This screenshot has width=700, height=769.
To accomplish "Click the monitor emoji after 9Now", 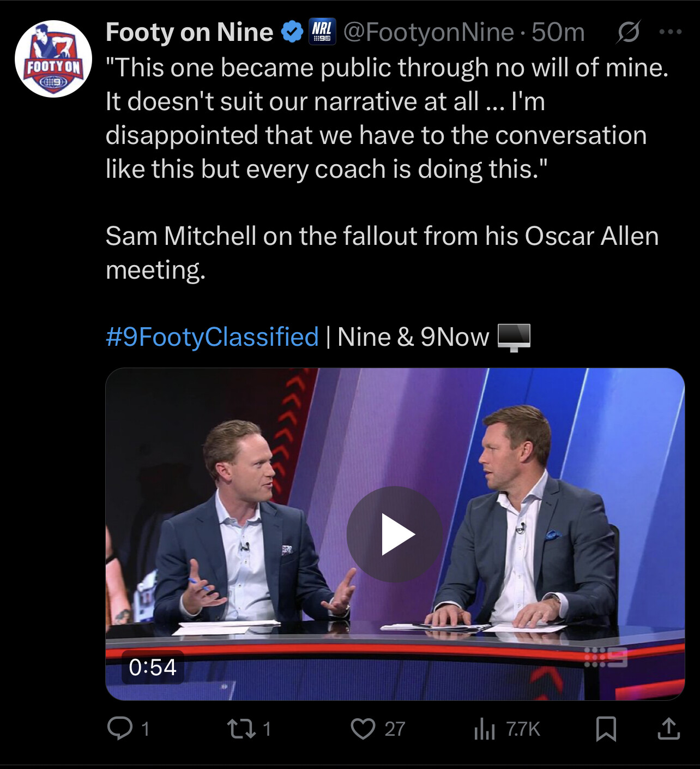I will [x=514, y=337].
